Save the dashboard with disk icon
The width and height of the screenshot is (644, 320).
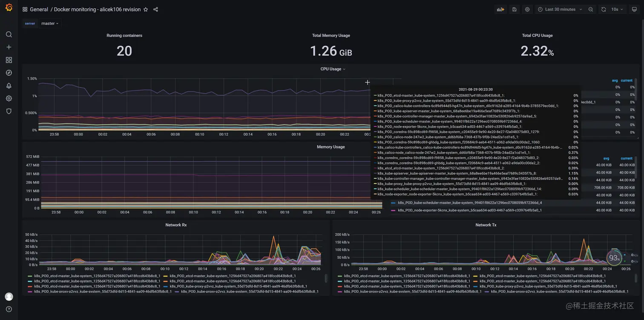tap(515, 9)
